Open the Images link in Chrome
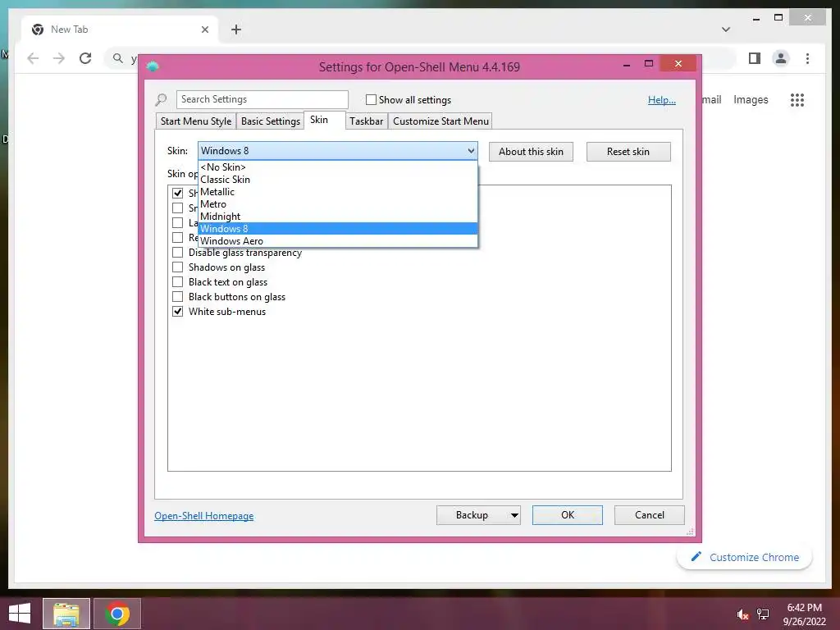840x630 pixels. click(x=751, y=99)
